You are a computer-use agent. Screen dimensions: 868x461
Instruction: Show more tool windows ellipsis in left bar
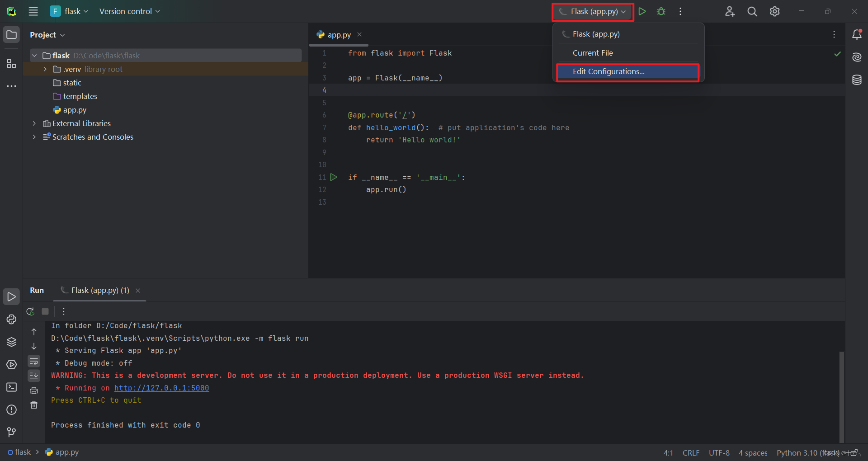pos(11,86)
